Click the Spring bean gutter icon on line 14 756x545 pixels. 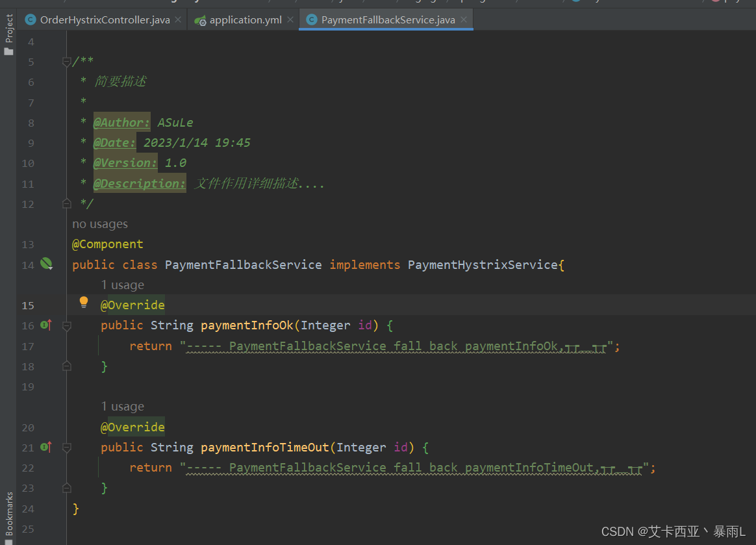46,263
